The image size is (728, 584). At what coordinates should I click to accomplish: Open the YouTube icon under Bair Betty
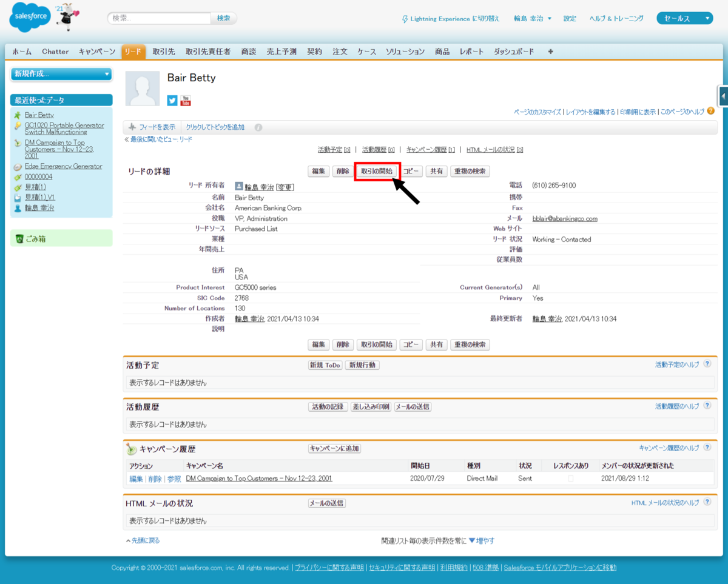click(186, 101)
